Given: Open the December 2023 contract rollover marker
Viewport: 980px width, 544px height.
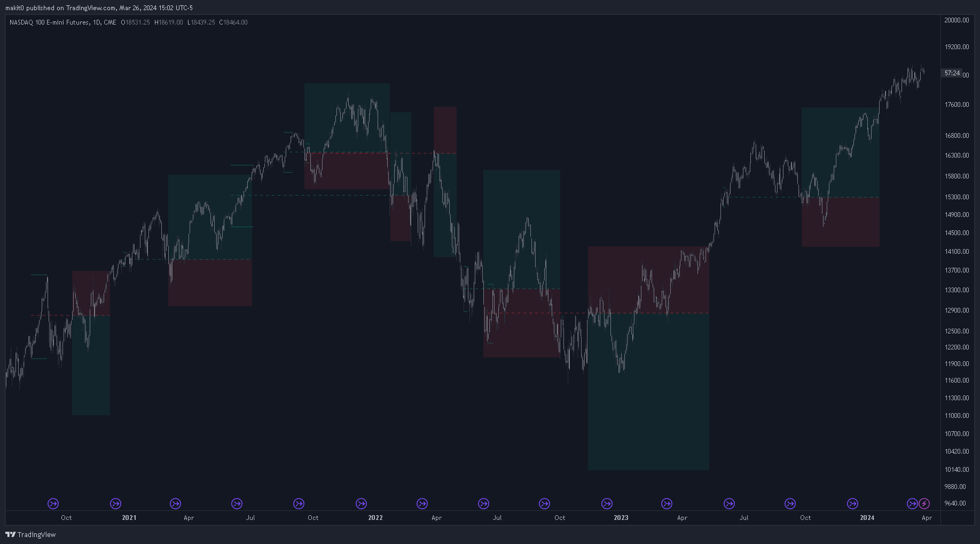Looking at the screenshot, I should pos(852,503).
